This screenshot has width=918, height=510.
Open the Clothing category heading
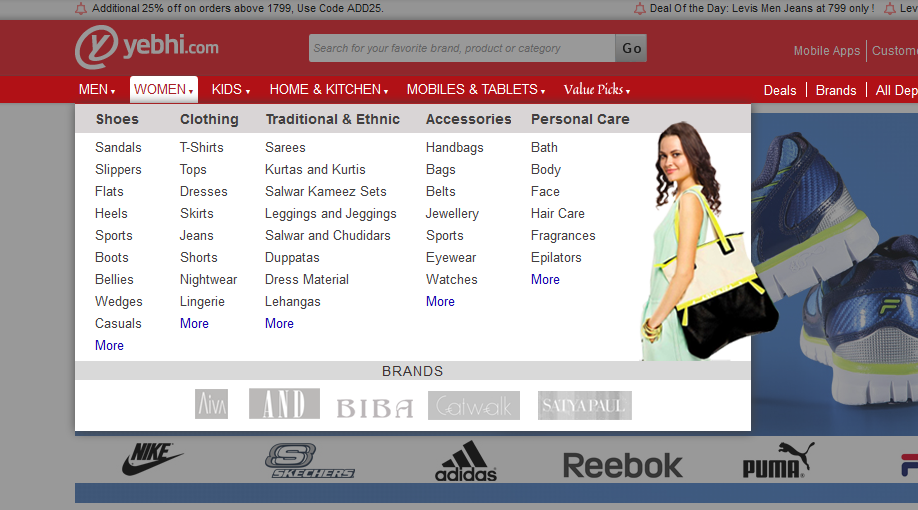pyautogui.click(x=209, y=119)
